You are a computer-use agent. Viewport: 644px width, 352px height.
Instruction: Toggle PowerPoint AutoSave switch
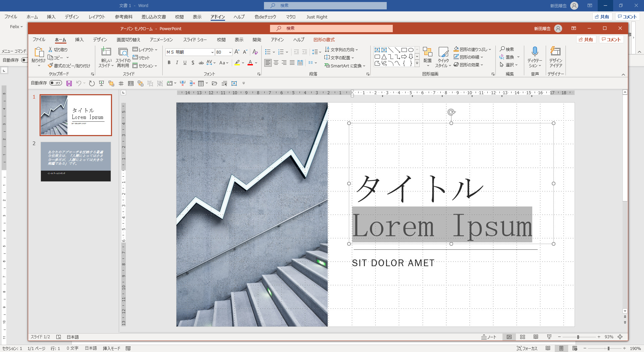click(x=56, y=83)
